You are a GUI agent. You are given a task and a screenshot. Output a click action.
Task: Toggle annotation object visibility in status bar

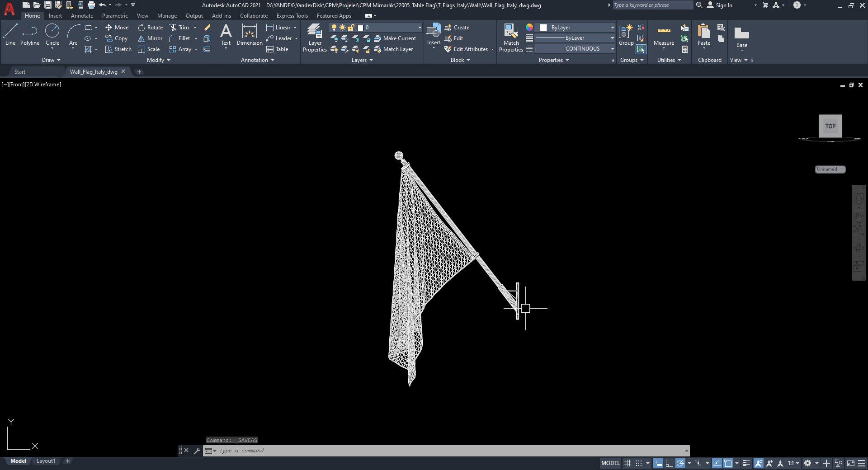(x=759, y=463)
